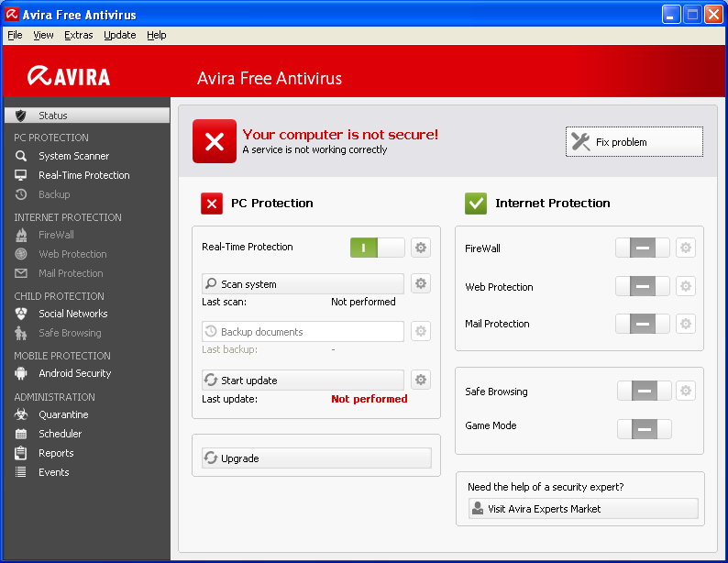The width and height of the screenshot is (728, 563).
Task: Click the red X not-secure status icon
Action: [x=215, y=141]
